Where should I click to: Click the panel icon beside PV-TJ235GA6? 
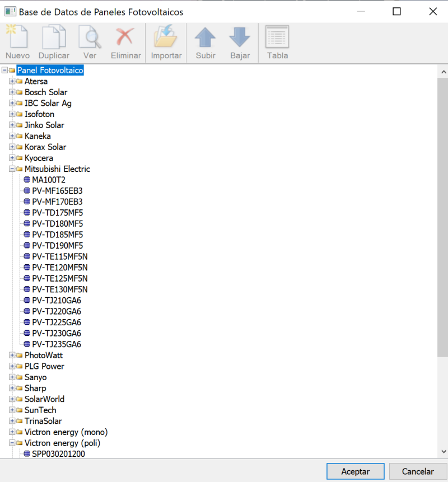pos(27,344)
